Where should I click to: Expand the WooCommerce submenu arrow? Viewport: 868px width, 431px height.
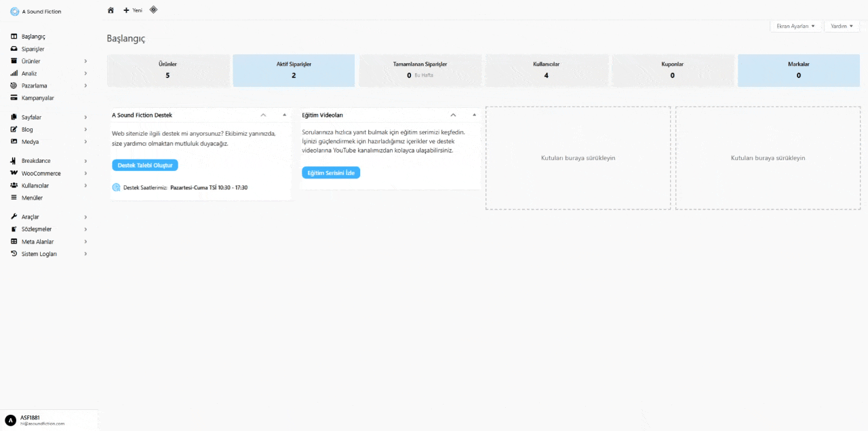click(85, 173)
